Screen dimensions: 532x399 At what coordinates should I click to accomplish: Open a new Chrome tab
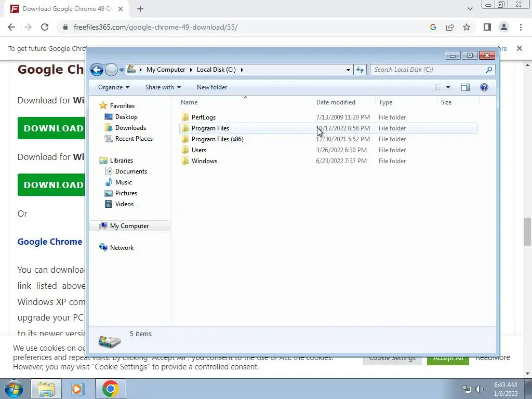140,9
